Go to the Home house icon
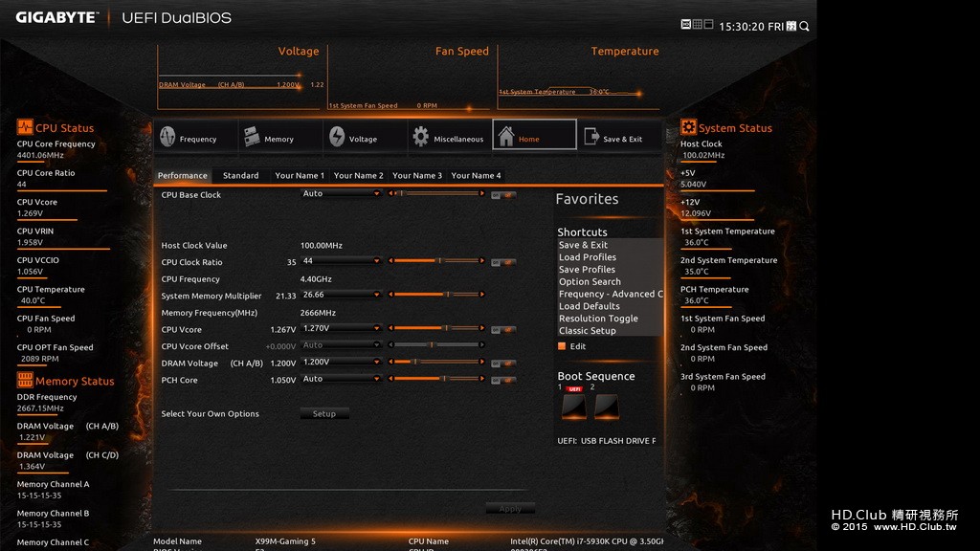Screen dimensions: 980x551 tap(506, 136)
